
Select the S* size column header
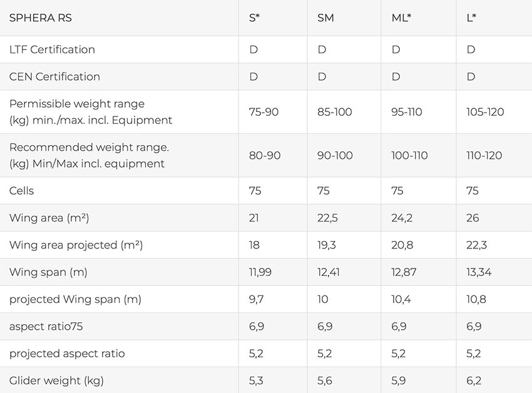[254, 18]
